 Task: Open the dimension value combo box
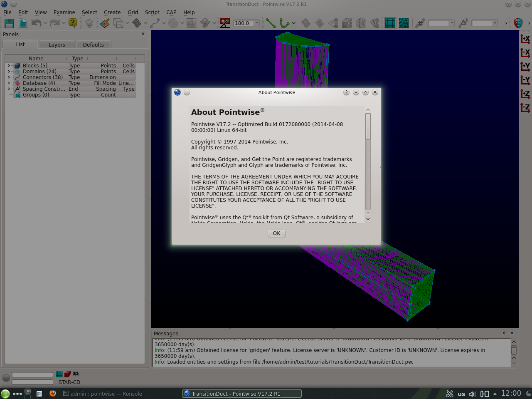click(x=441, y=23)
